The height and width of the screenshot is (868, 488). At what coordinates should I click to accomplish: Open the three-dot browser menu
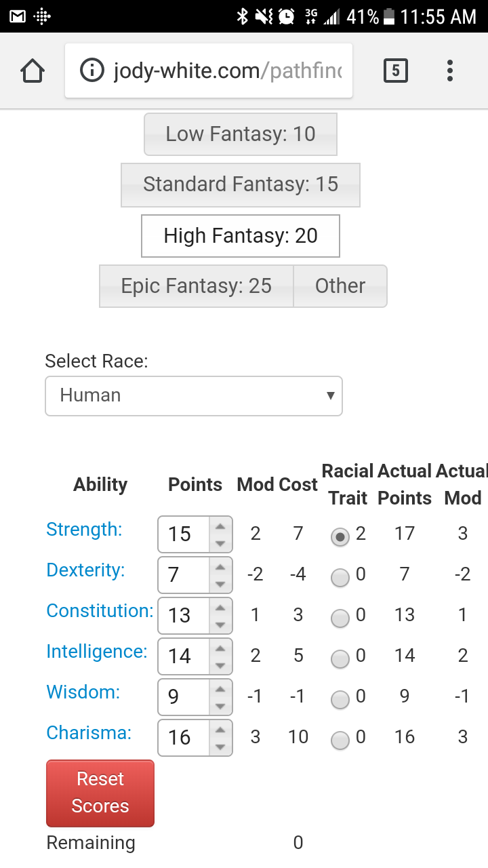click(x=450, y=71)
